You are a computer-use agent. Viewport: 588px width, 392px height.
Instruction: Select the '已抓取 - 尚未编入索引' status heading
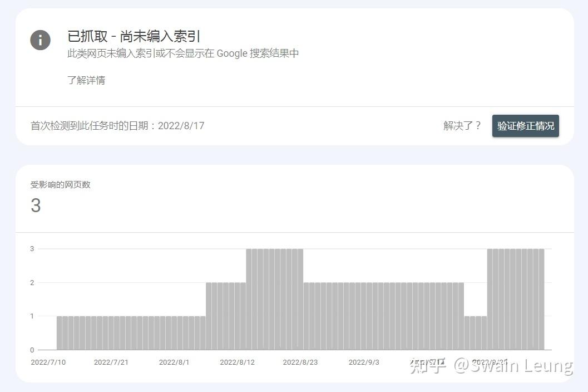[x=134, y=36]
